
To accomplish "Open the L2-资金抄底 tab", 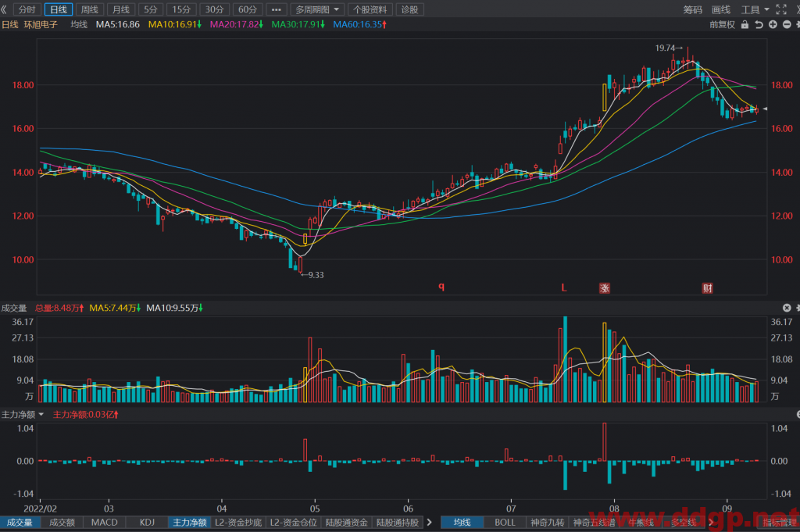I will 238,523.
